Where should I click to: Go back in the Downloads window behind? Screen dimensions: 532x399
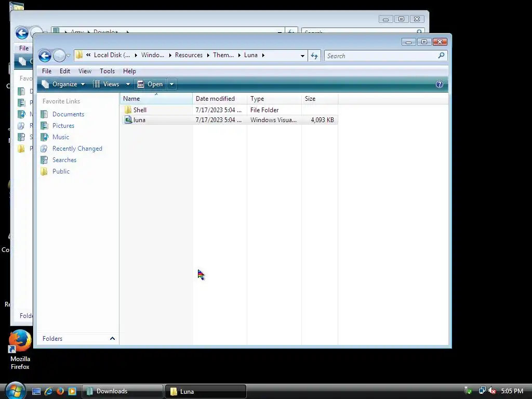coord(22,33)
